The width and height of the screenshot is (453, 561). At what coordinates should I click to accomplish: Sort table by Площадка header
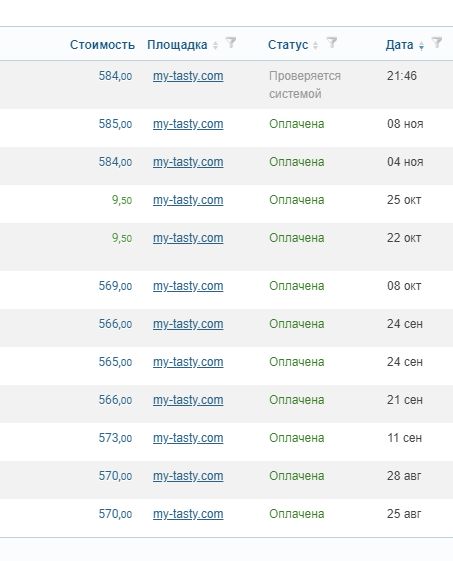click(177, 45)
